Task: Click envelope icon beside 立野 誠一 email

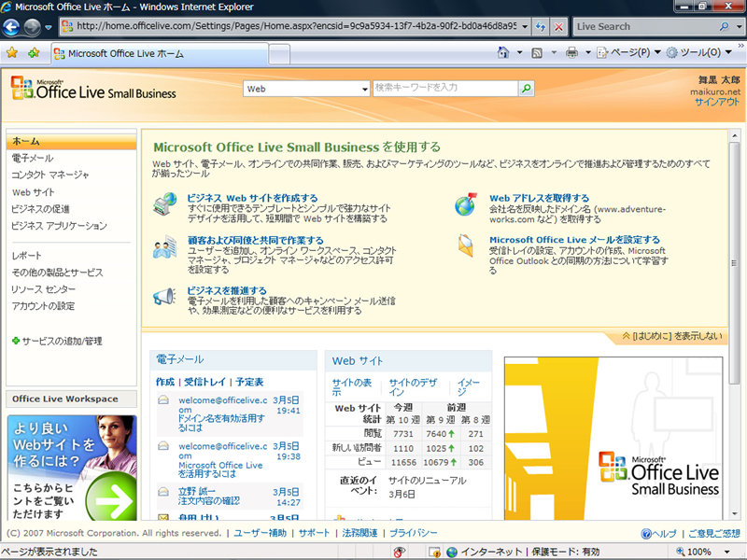Action: click(163, 492)
